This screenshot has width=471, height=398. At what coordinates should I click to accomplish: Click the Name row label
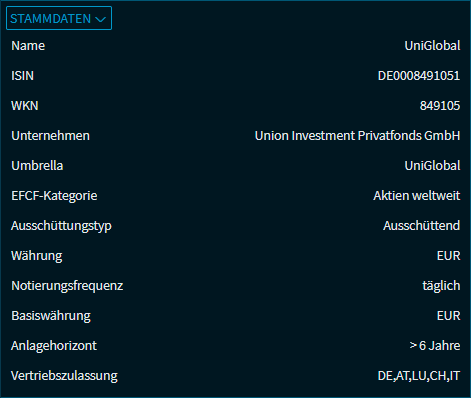28,46
